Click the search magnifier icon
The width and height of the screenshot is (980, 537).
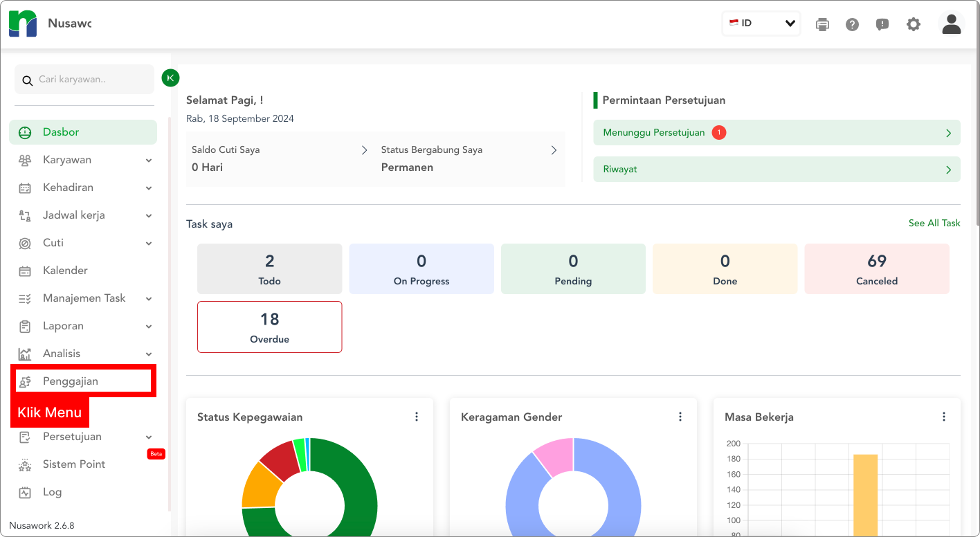[x=28, y=80]
